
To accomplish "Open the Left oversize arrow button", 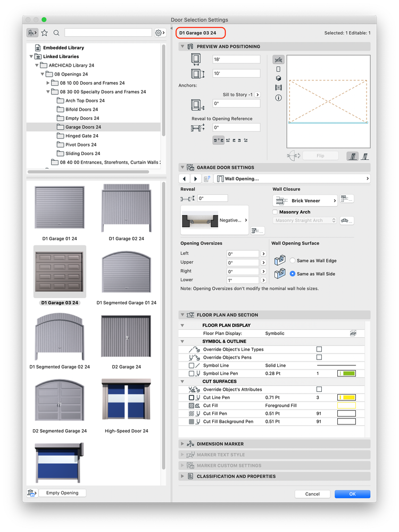I will click(x=263, y=254).
